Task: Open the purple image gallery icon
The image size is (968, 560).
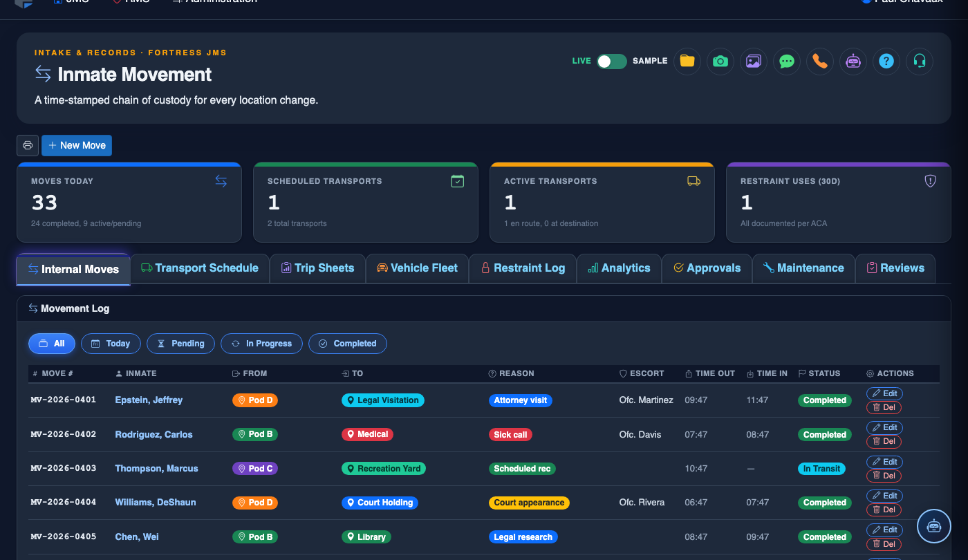Action: pyautogui.click(x=753, y=61)
